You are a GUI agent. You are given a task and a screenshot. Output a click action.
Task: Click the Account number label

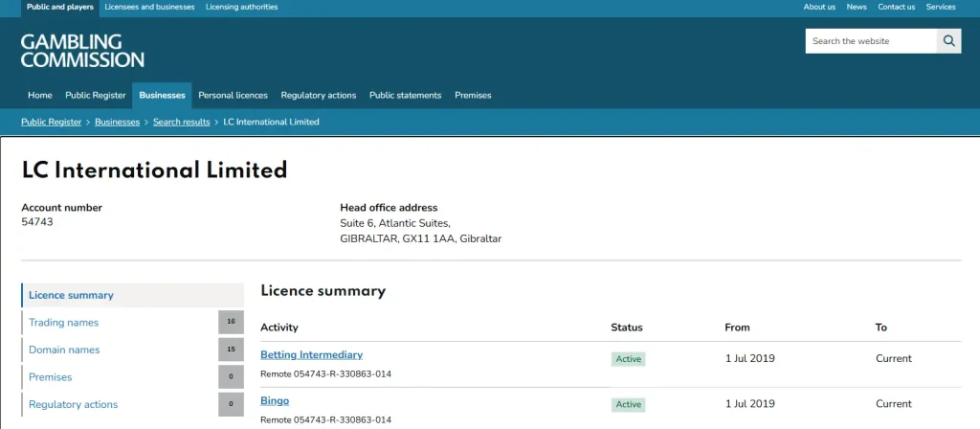[x=62, y=208]
